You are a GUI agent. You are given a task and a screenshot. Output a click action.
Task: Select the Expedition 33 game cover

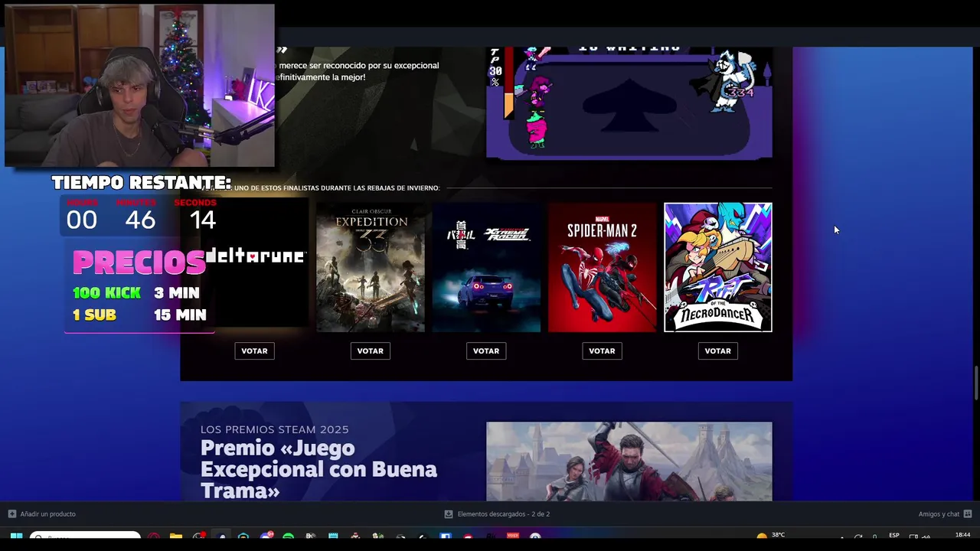coord(371,267)
